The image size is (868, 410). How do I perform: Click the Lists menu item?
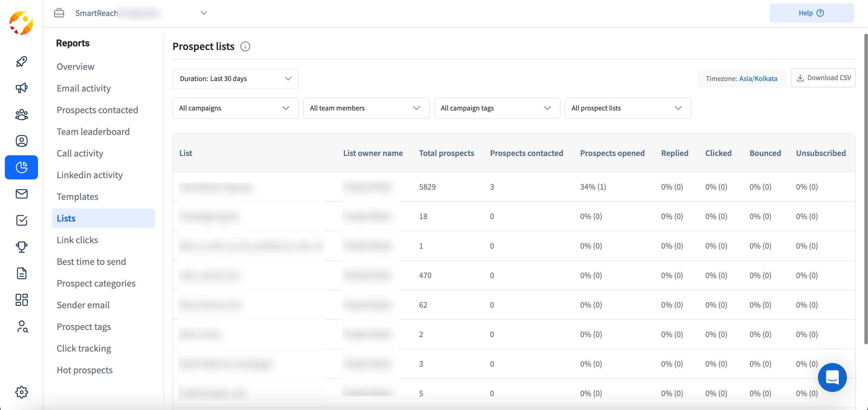[x=66, y=218]
